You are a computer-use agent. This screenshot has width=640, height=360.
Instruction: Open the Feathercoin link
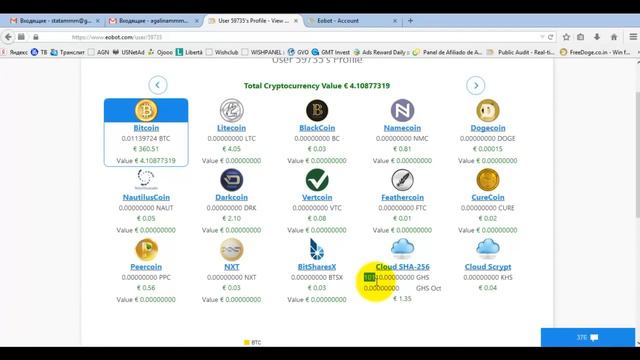tap(402, 197)
